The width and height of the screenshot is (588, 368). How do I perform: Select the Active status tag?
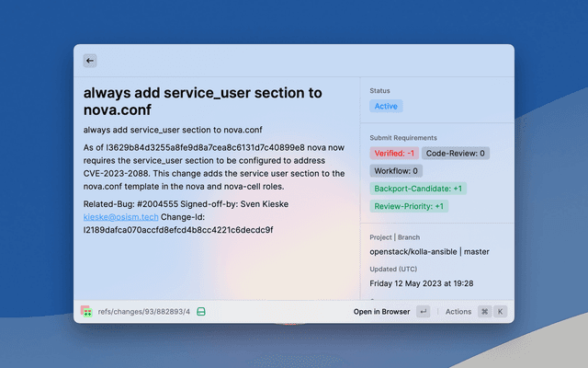point(386,107)
